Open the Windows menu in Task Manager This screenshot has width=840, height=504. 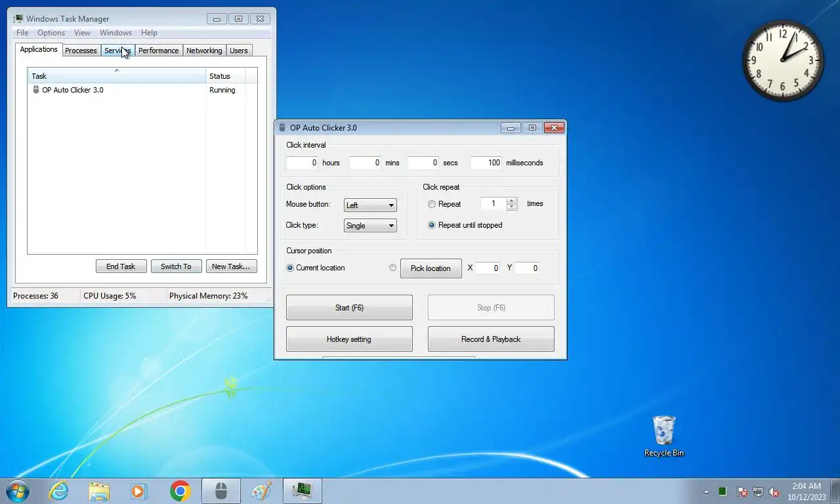point(115,33)
